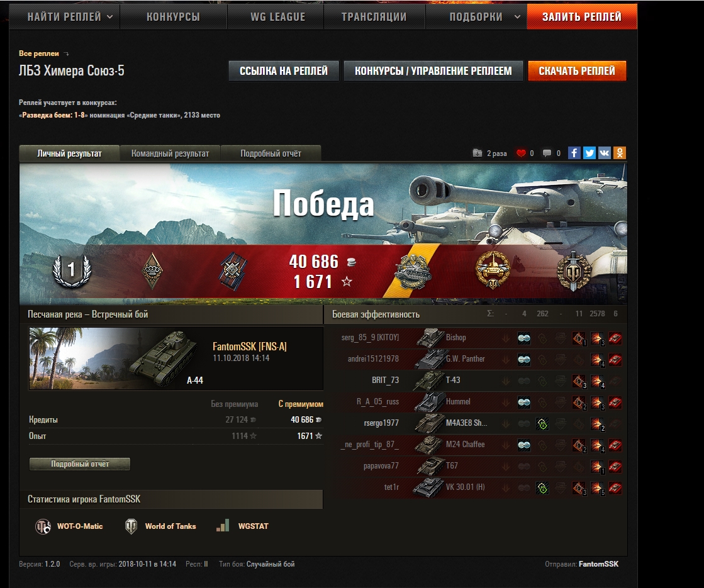Like the replay with the heart icon
This screenshot has width=704, height=588.
coord(521,153)
